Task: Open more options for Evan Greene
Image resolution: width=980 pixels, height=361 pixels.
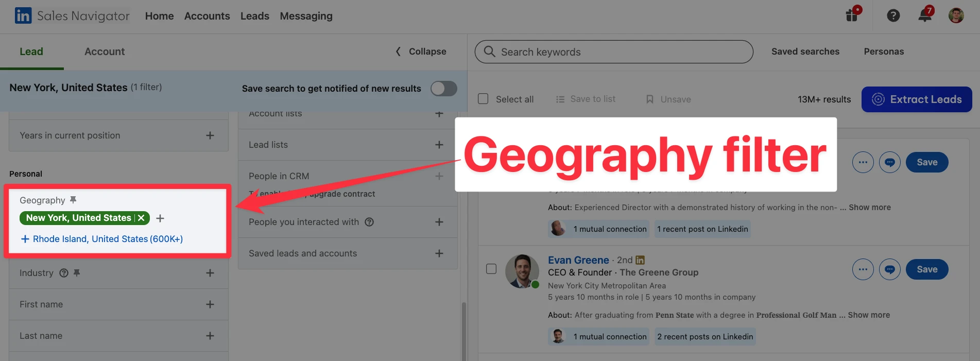Action: tap(863, 269)
